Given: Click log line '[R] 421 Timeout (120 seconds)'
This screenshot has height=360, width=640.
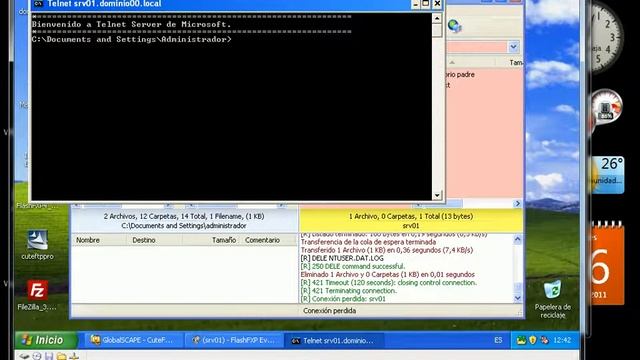Looking at the screenshot, I should [389, 282].
